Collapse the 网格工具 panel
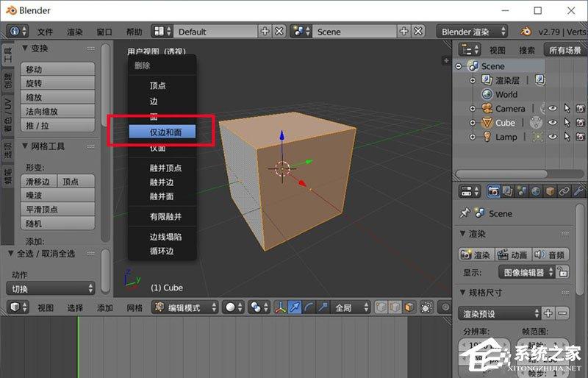 (25, 146)
